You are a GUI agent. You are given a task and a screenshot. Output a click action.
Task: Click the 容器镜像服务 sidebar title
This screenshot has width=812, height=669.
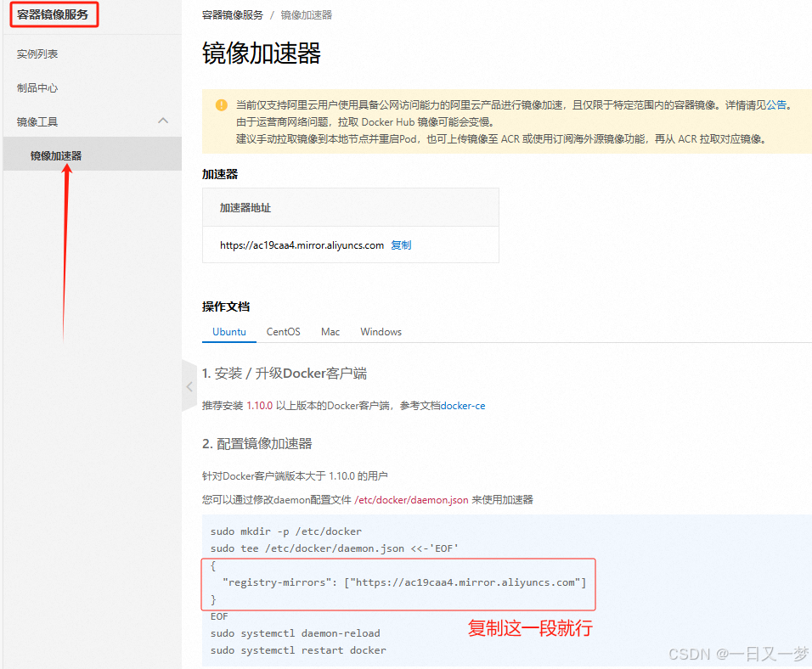(x=53, y=14)
